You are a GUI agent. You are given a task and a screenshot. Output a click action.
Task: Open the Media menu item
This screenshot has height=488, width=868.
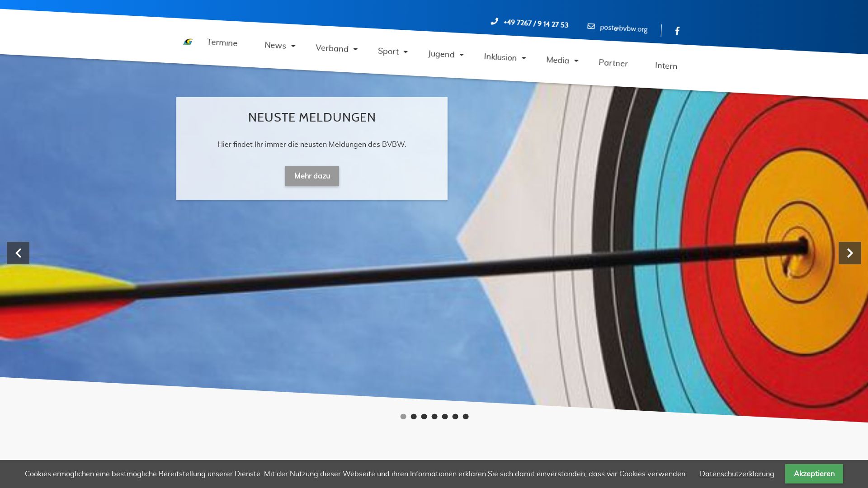[557, 60]
